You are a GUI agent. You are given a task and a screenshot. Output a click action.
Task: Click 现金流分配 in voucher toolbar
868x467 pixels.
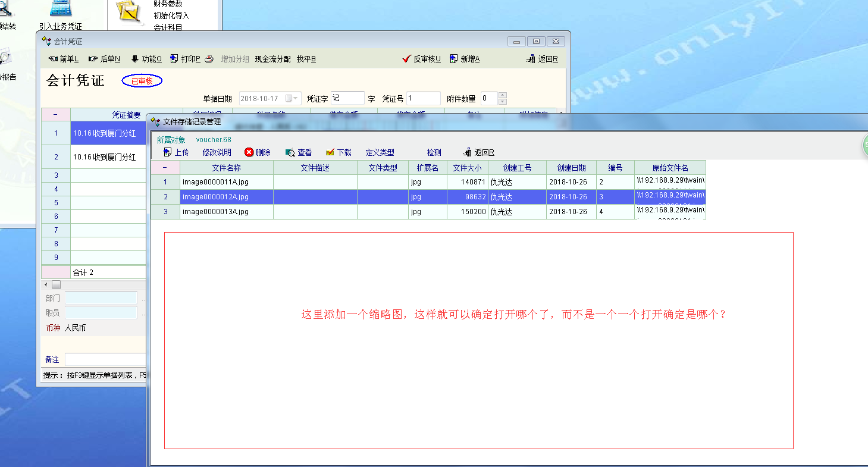tap(272, 59)
